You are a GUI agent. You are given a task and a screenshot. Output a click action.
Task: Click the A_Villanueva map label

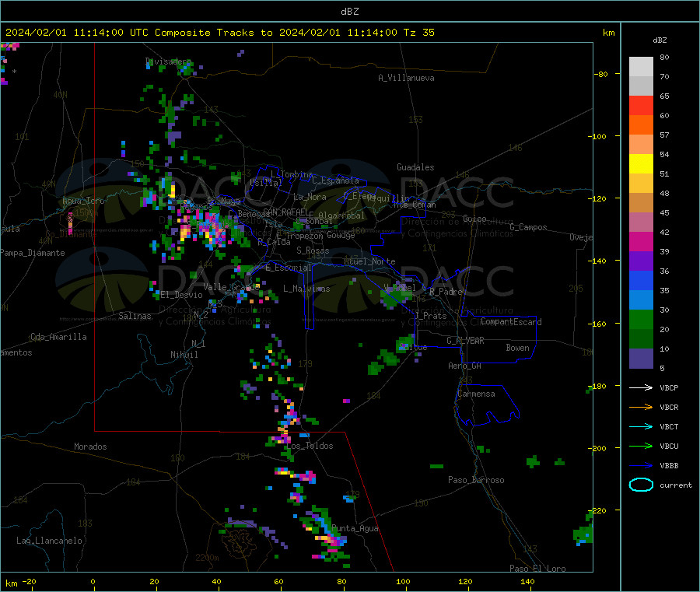click(x=406, y=78)
